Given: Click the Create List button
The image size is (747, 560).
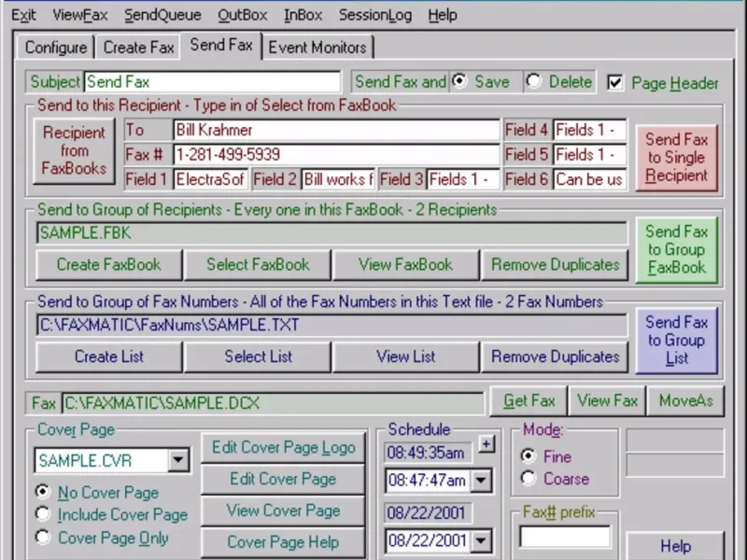Looking at the screenshot, I should [108, 357].
